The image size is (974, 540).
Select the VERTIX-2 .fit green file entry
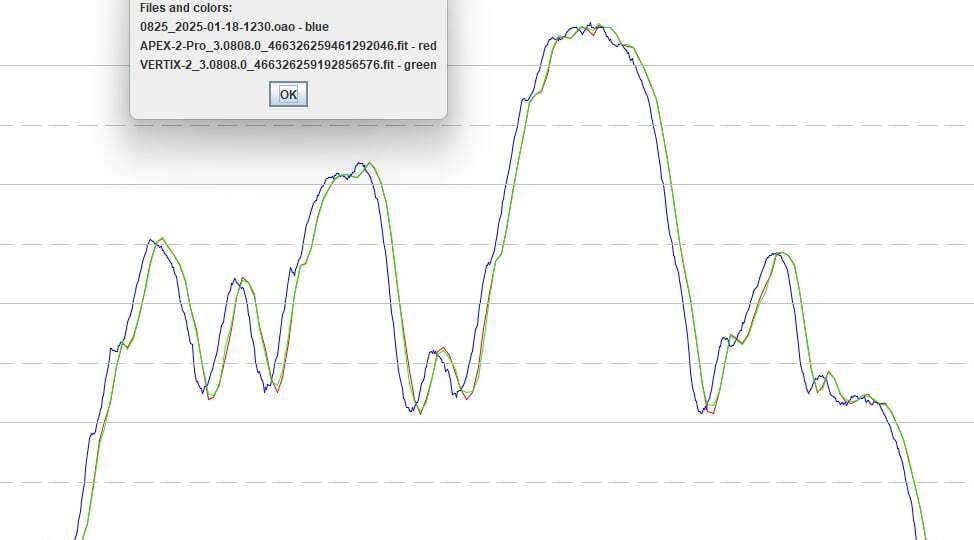click(x=288, y=64)
